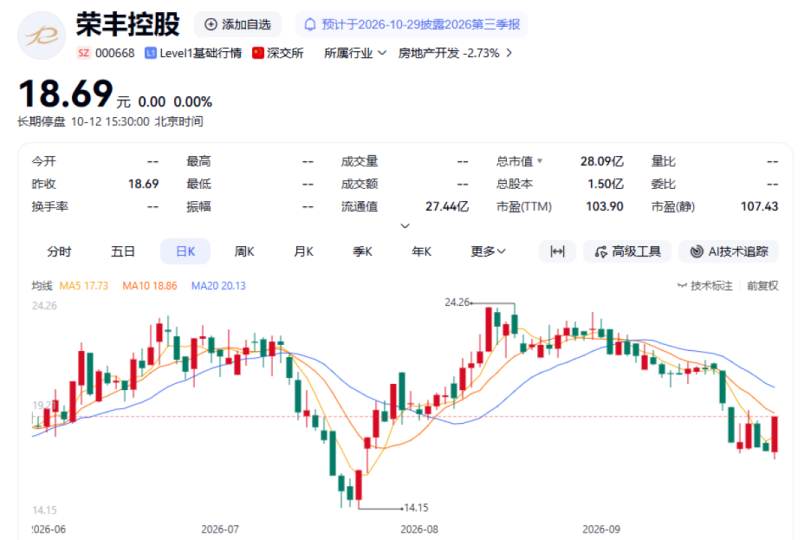The image size is (804, 540).
Task: Expand the 所属行业 dropdown
Action: (355, 53)
